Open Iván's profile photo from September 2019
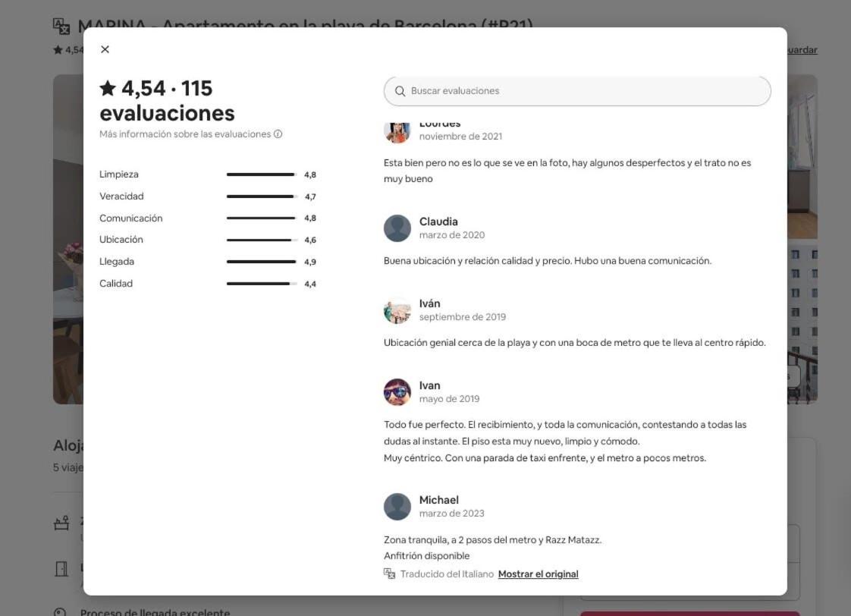Image resolution: width=851 pixels, height=616 pixels. (x=397, y=310)
